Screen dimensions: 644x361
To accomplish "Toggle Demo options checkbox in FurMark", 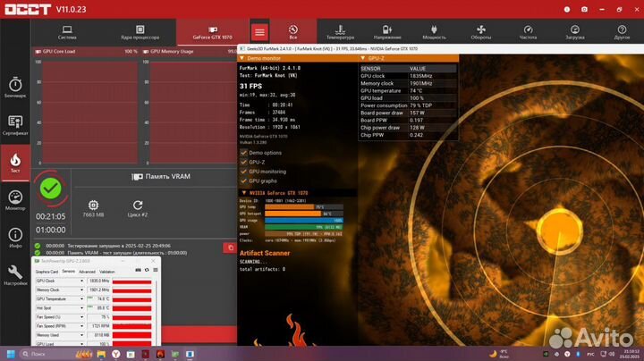I will pyautogui.click(x=243, y=153).
